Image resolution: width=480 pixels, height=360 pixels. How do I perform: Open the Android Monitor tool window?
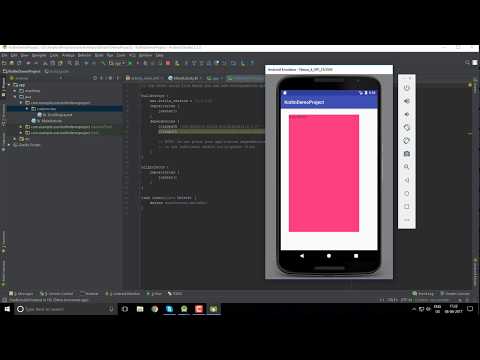(x=123, y=293)
